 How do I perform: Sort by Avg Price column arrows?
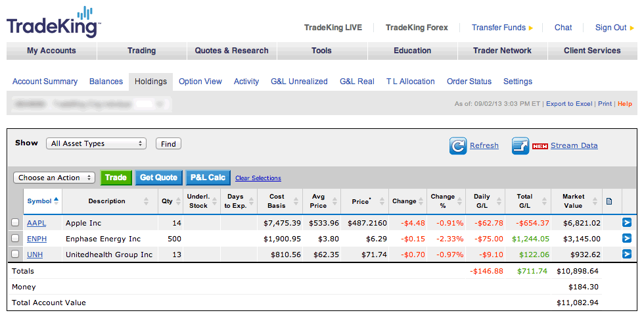point(336,201)
